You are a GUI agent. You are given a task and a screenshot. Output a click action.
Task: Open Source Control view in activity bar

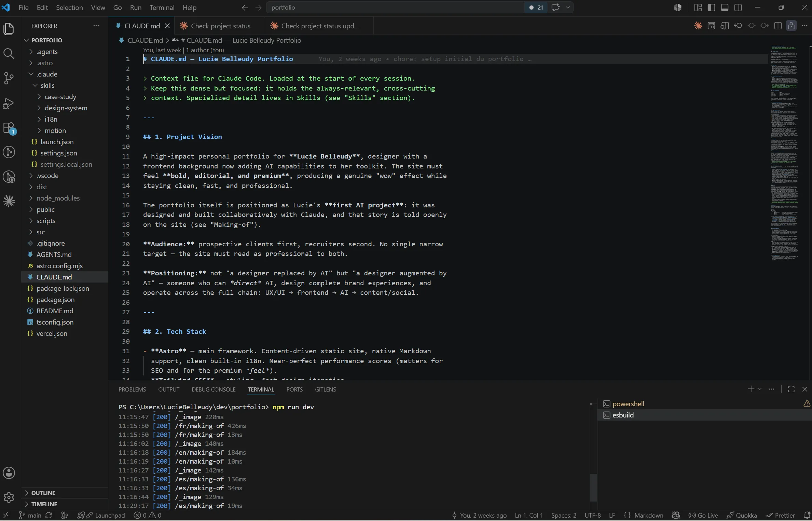(x=9, y=78)
